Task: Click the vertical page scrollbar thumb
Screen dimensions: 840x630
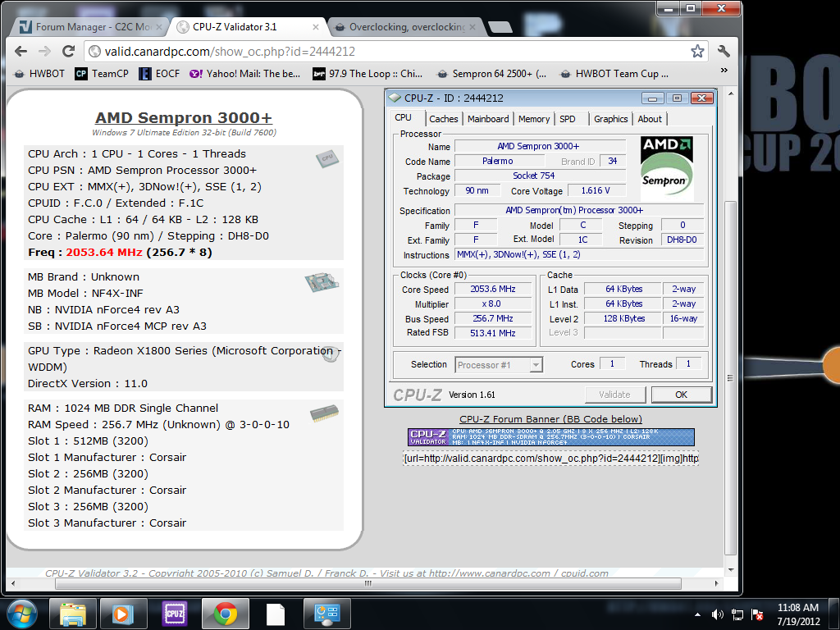Action: pos(730,377)
